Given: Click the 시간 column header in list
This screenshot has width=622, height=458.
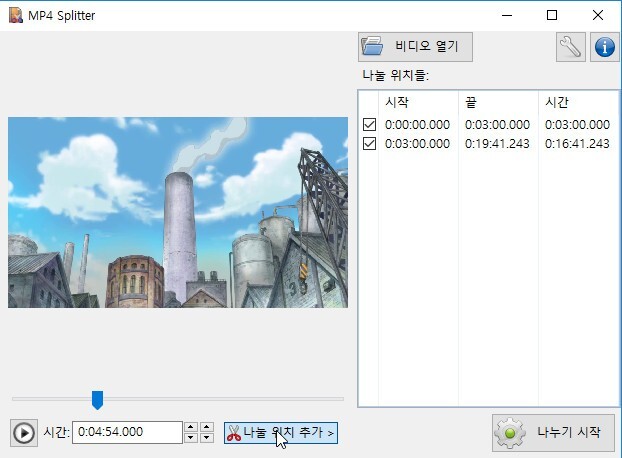Looking at the screenshot, I should (578, 102).
